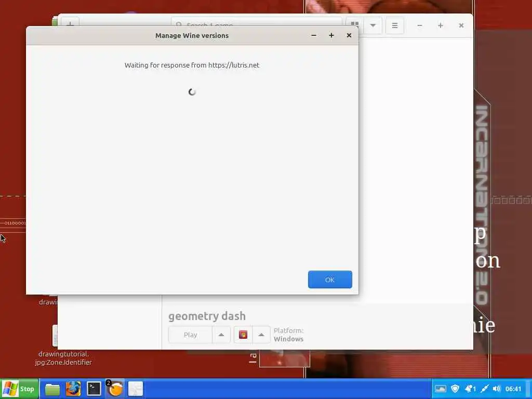Close the Manage Wine versions dialog
This screenshot has width=532, height=399.
pos(349,35)
